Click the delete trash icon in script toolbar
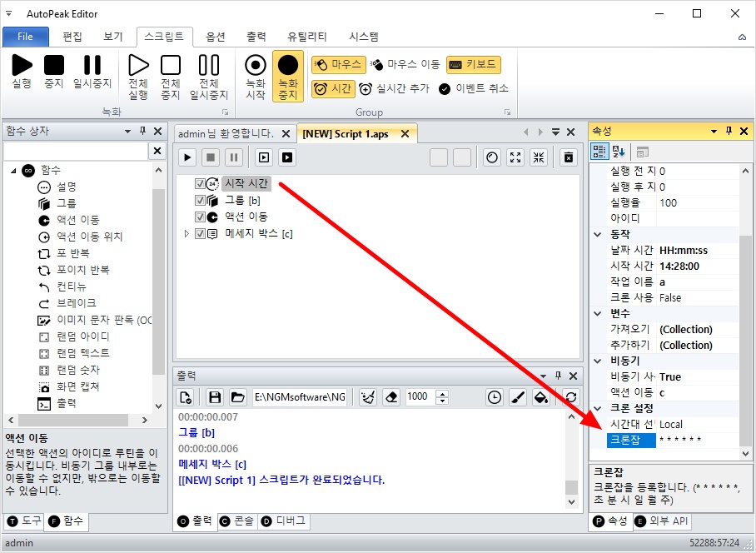The width and height of the screenshot is (756, 553). [569, 157]
